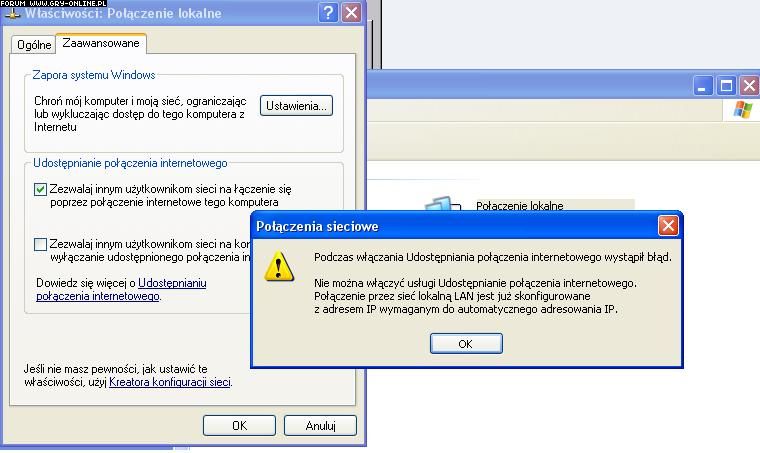Select the Zaawansowane tab
Image resolution: width=760 pixels, height=453 pixels.
(x=101, y=43)
